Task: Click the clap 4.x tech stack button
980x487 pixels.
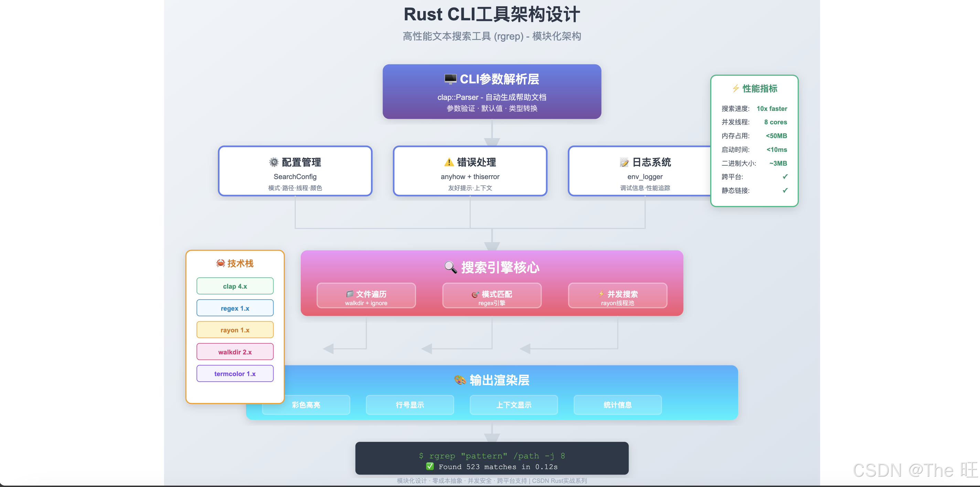Action: [235, 286]
